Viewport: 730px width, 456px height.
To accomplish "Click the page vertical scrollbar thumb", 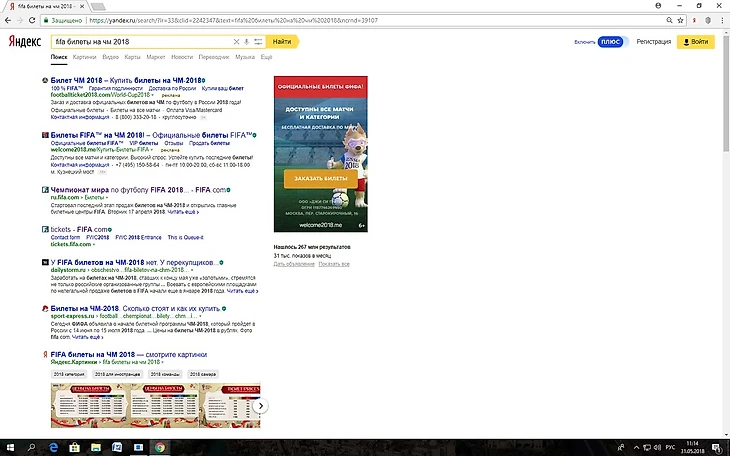I will tap(726, 93).
